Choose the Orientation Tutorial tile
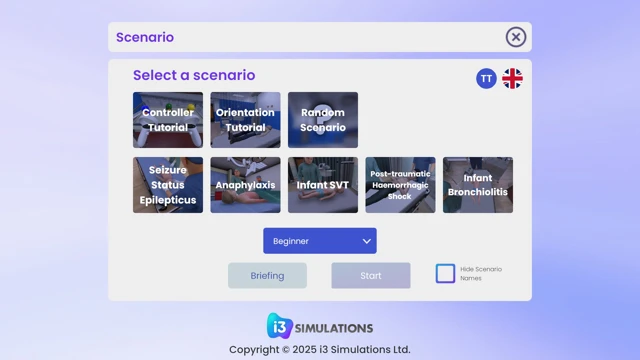The width and height of the screenshot is (640, 360). [245, 120]
